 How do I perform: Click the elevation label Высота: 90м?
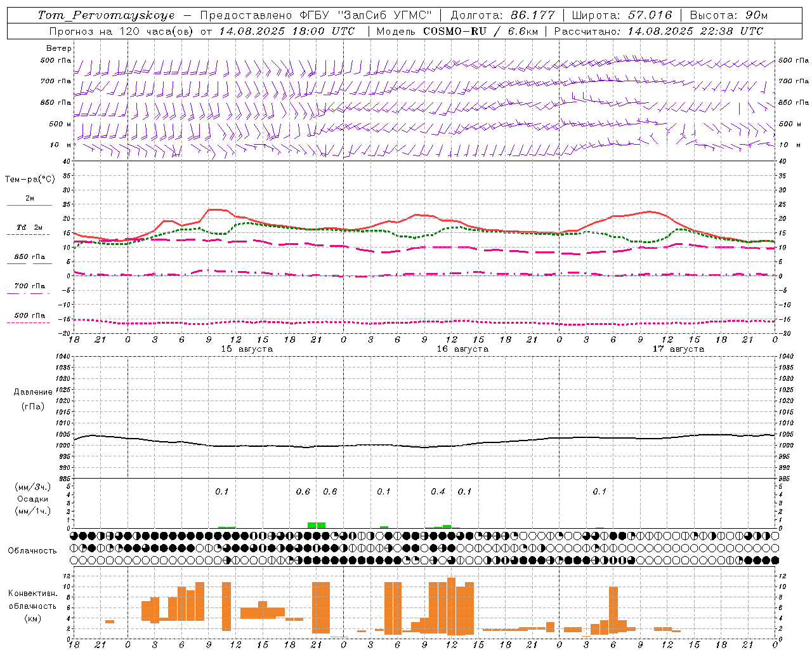728,15
